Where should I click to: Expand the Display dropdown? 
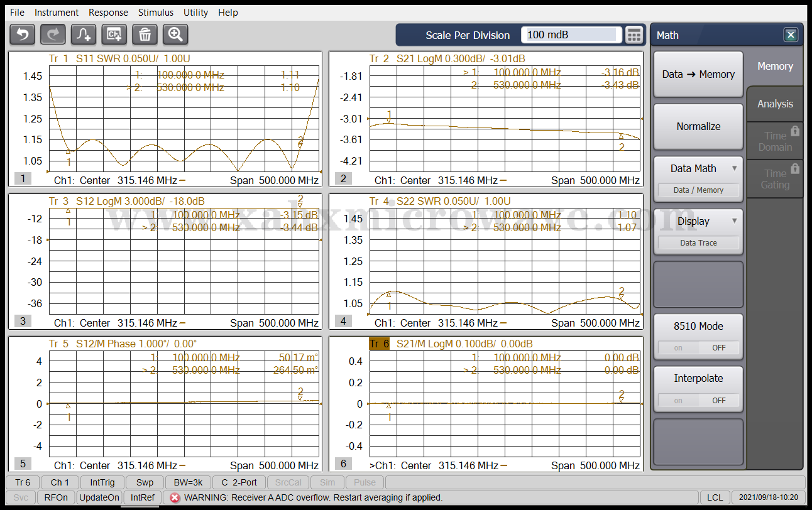click(698, 231)
